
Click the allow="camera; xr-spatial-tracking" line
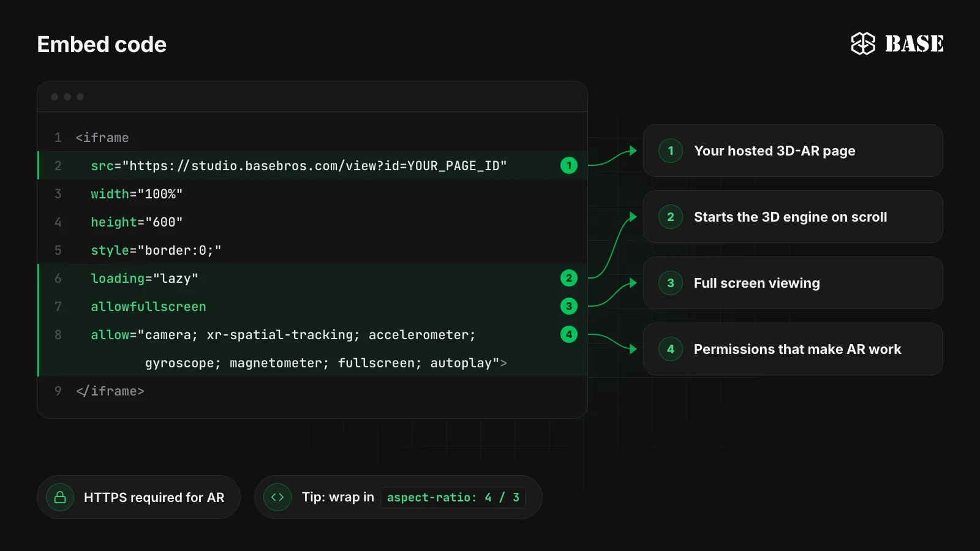click(x=312, y=334)
